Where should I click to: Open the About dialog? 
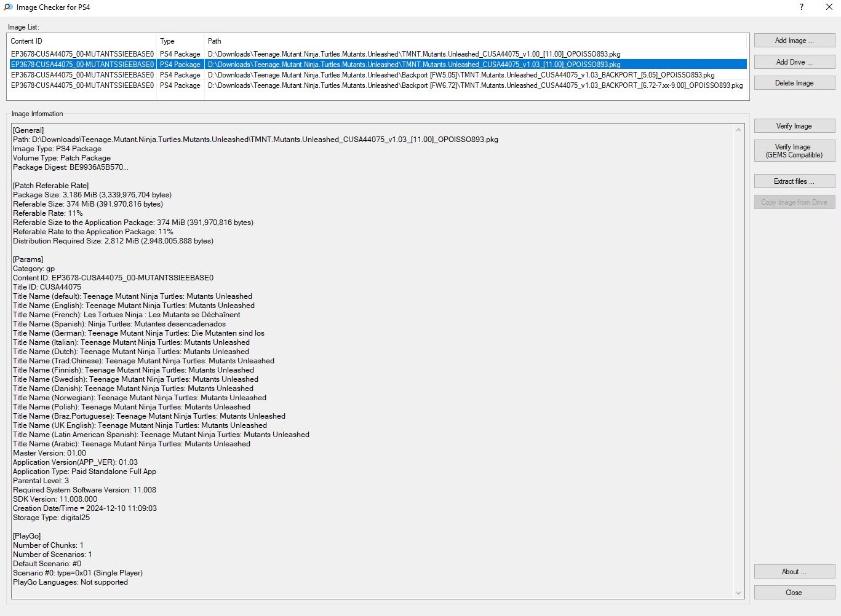[x=794, y=572]
